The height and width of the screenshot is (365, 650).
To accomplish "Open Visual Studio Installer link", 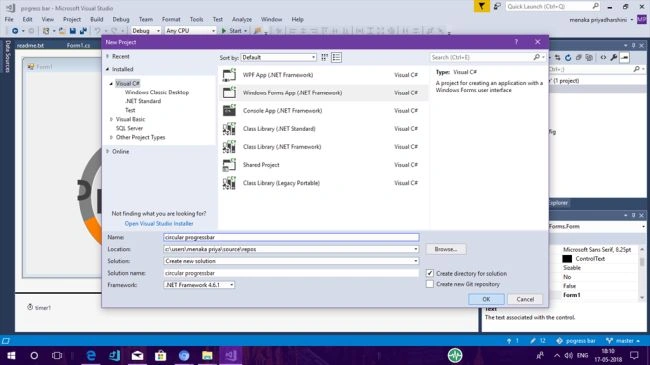I will coord(159,224).
